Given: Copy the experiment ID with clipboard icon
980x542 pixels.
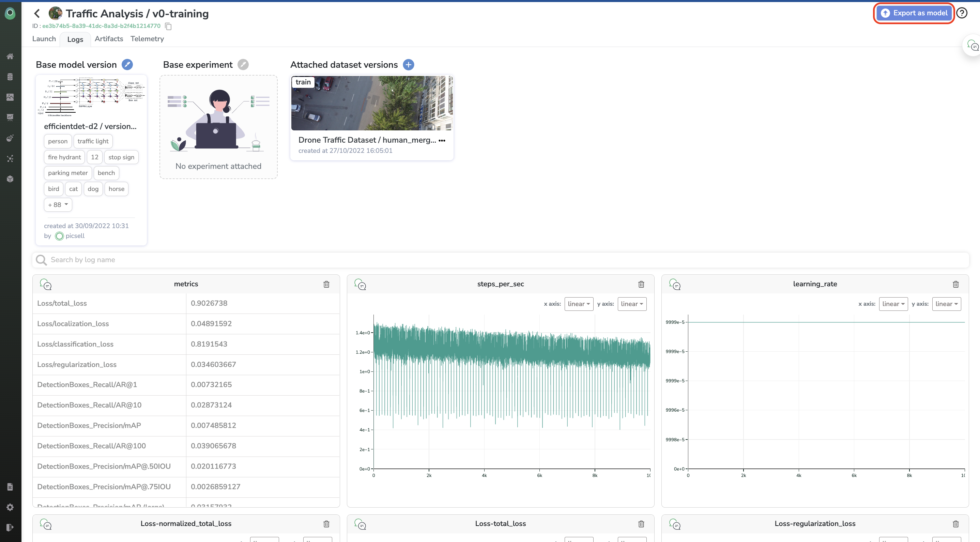Looking at the screenshot, I should 169,26.
